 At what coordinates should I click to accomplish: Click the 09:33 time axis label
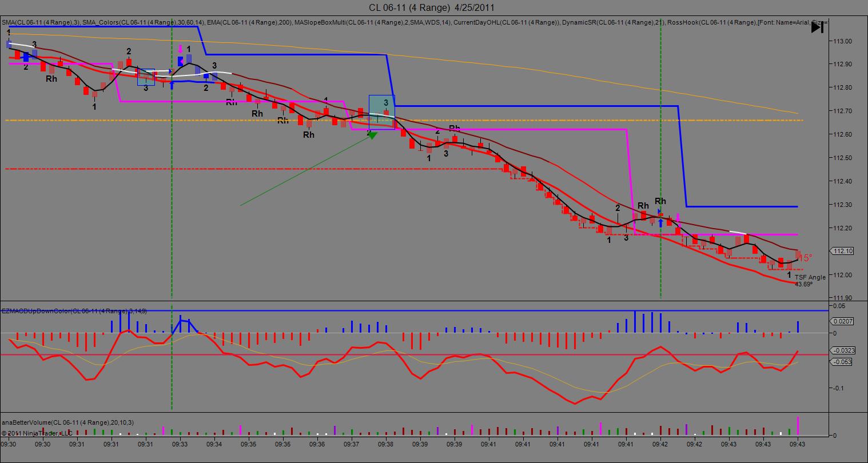(180, 444)
